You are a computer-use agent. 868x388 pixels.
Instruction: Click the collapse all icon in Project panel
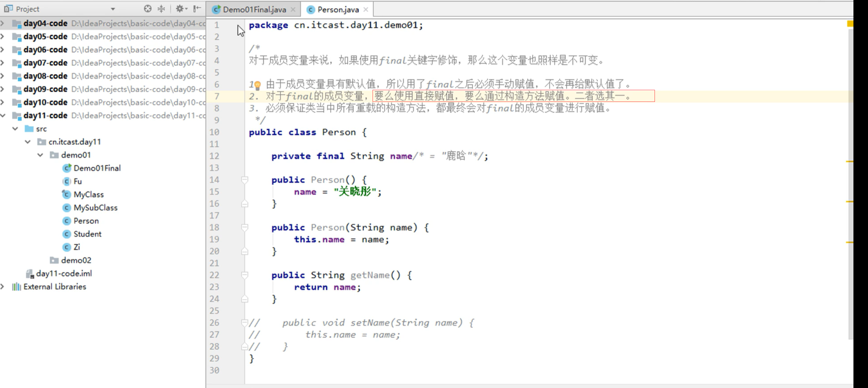point(161,9)
